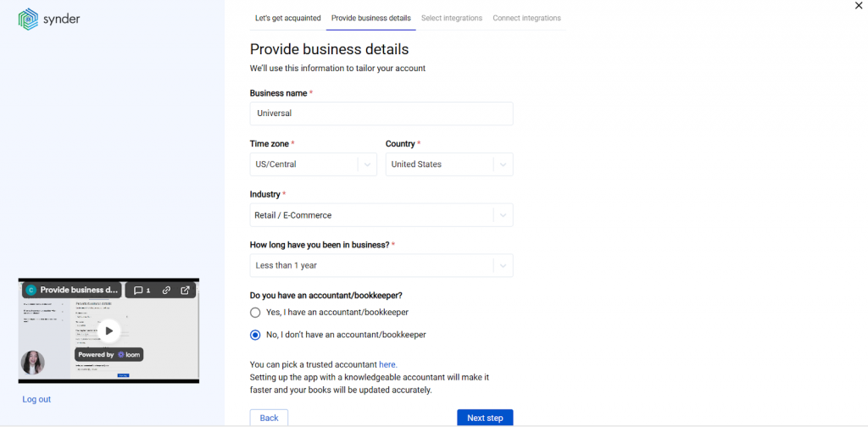This screenshot has height=427, width=868.
Task: Click the Business name input field
Action: [x=381, y=114]
